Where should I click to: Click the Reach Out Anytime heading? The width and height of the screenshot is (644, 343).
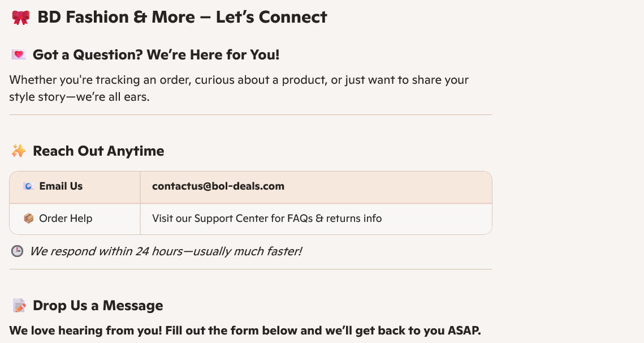click(x=98, y=151)
